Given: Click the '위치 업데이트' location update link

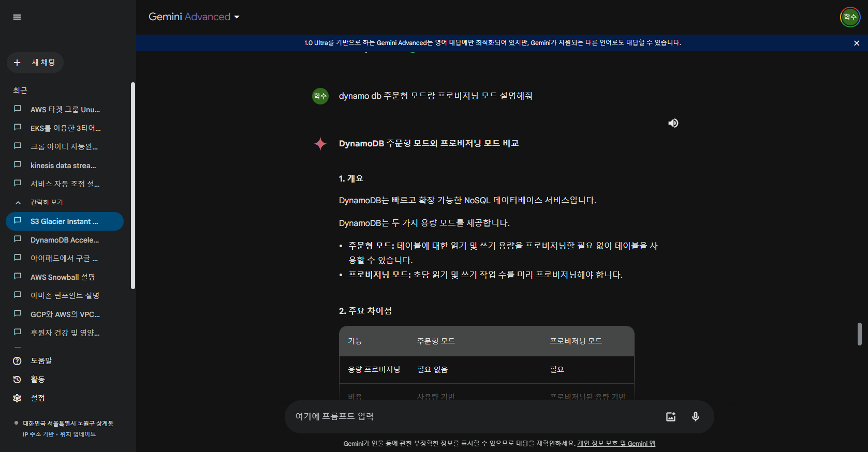Looking at the screenshot, I should coord(78,434).
